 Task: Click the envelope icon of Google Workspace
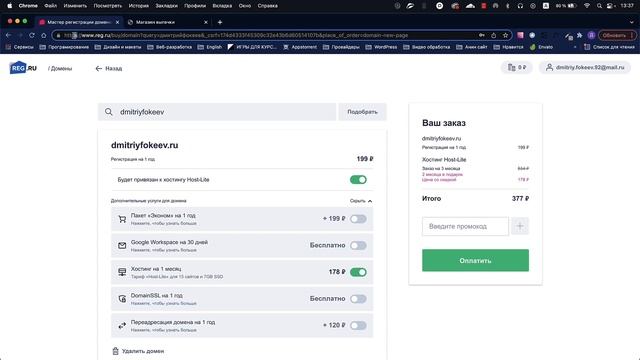[x=122, y=246]
